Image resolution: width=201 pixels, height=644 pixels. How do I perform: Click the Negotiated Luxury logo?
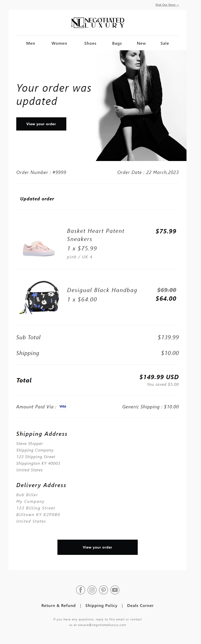click(x=98, y=23)
